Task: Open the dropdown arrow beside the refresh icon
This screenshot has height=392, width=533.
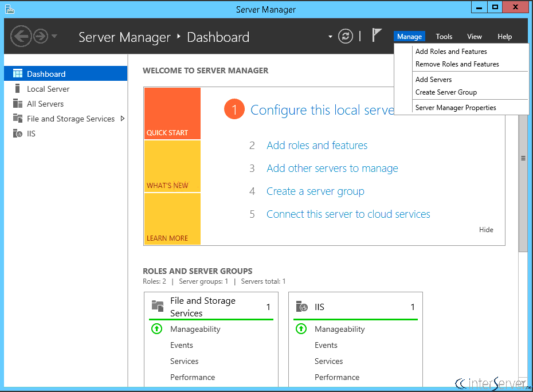Action: pos(330,37)
